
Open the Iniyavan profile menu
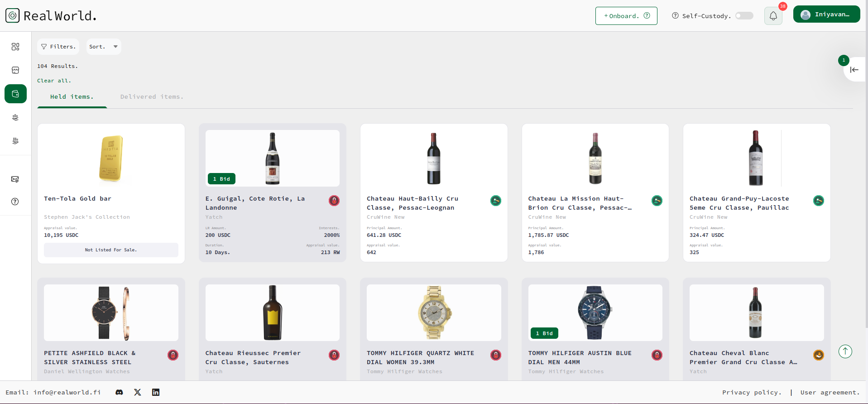[826, 14]
